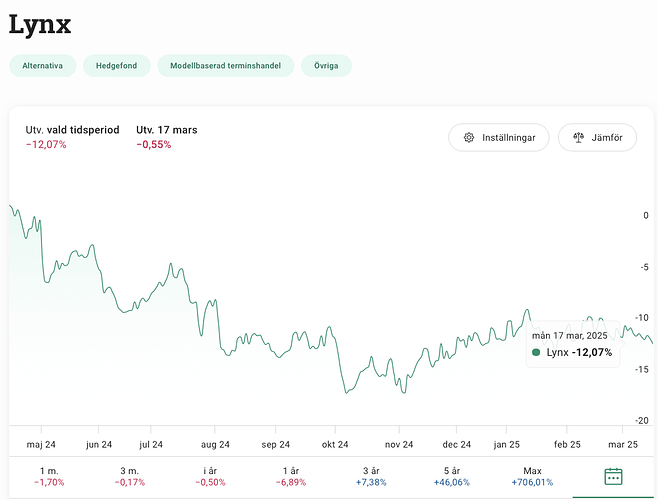
Task: Select the Övriga category tag
Action: click(x=326, y=65)
